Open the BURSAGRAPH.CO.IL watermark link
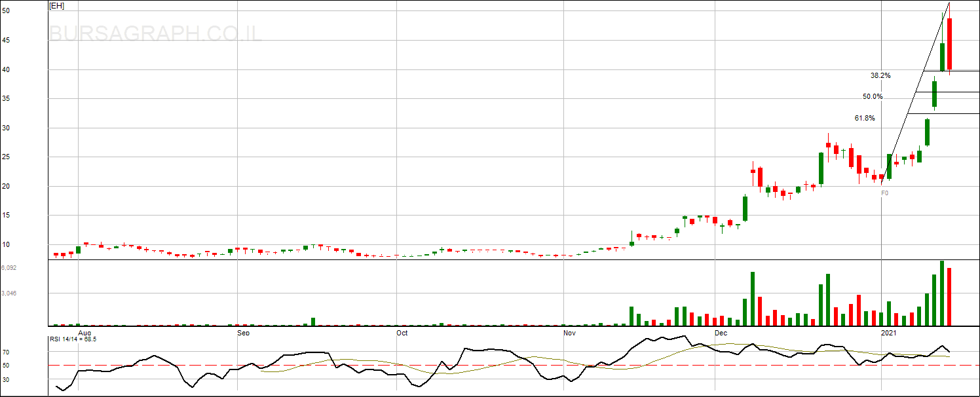Viewport: 980px width, 397px height. (x=156, y=33)
